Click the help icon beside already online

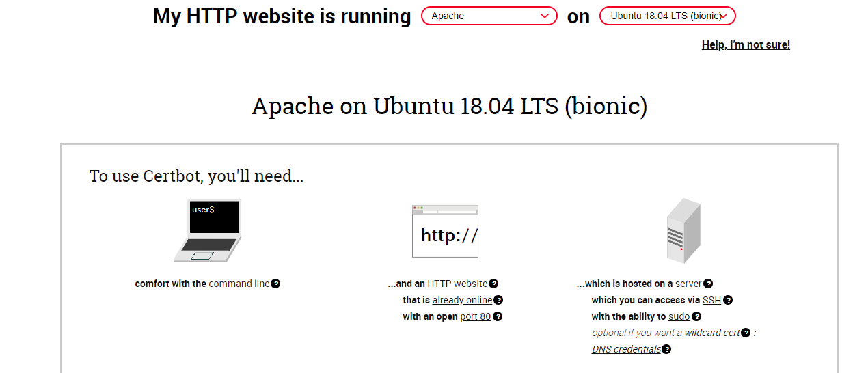(x=498, y=300)
